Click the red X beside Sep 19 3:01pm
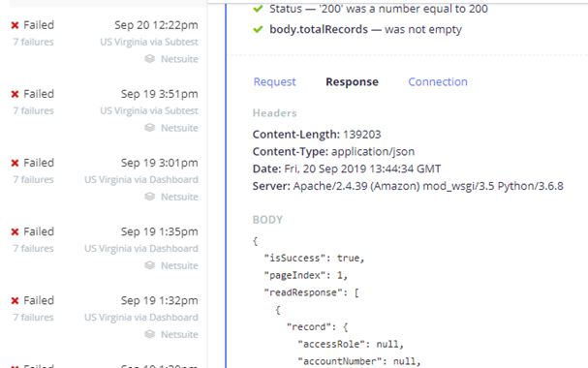 [x=15, y=164]
